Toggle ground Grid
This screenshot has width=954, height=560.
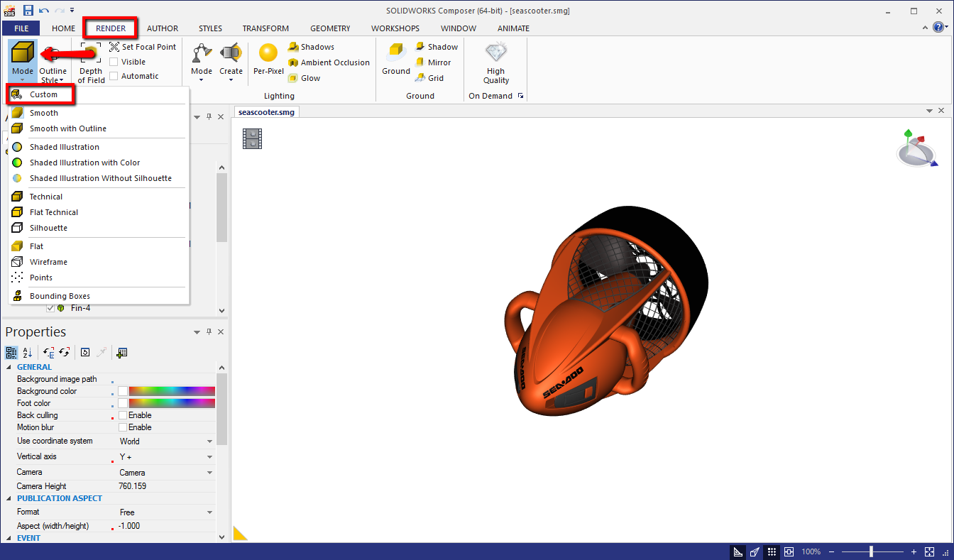[429, 78]
